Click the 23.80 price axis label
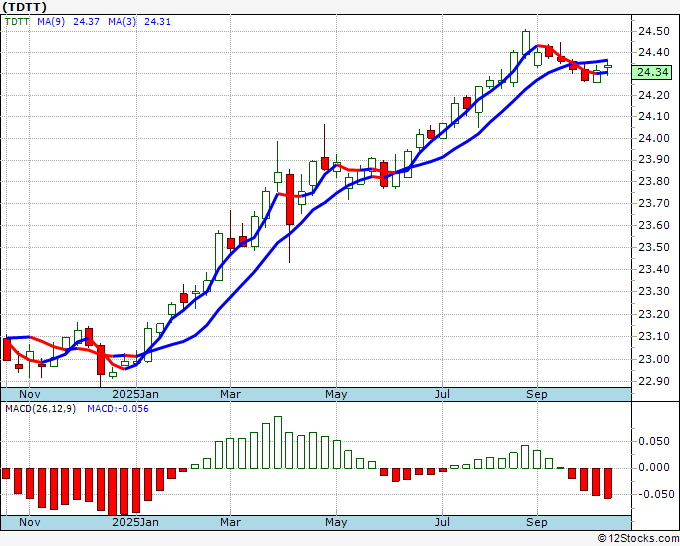The height and width of the screenshot is (546, 680). pos(654,181)
